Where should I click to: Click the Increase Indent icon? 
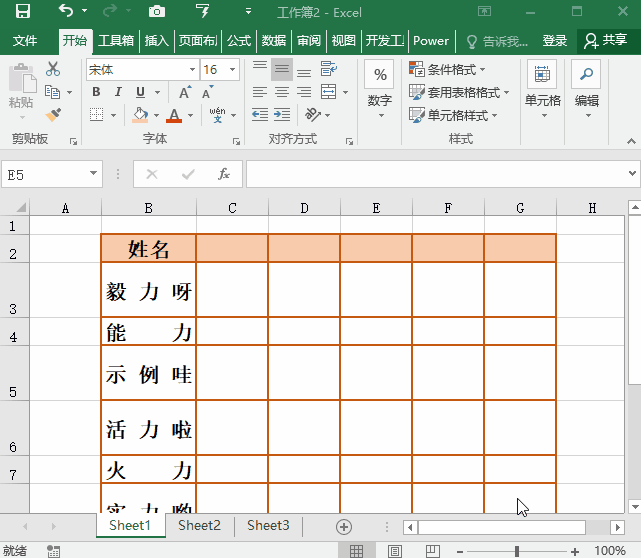(x=282, y=115)
